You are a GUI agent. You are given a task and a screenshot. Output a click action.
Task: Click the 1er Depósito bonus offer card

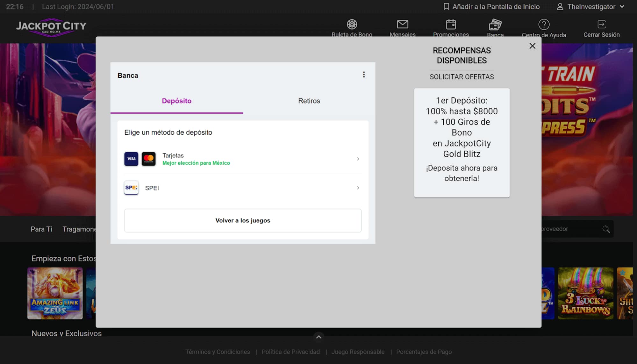(462, 143)
